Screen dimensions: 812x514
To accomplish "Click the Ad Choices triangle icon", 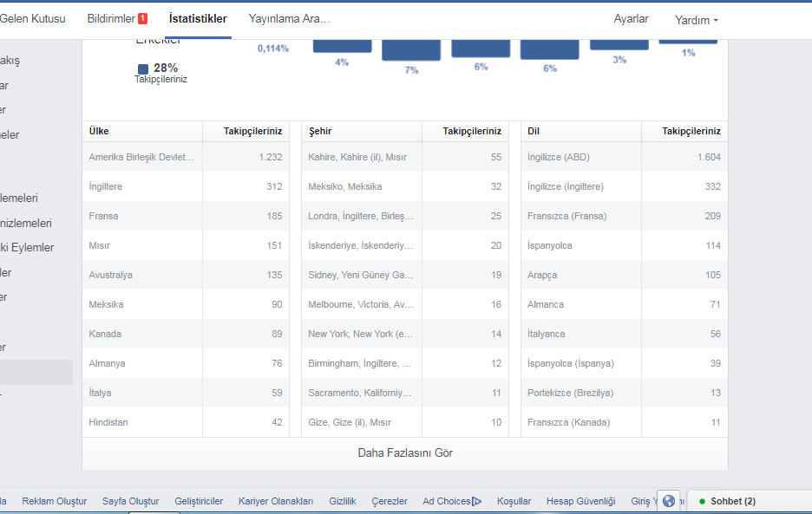I will coord(477,501).
